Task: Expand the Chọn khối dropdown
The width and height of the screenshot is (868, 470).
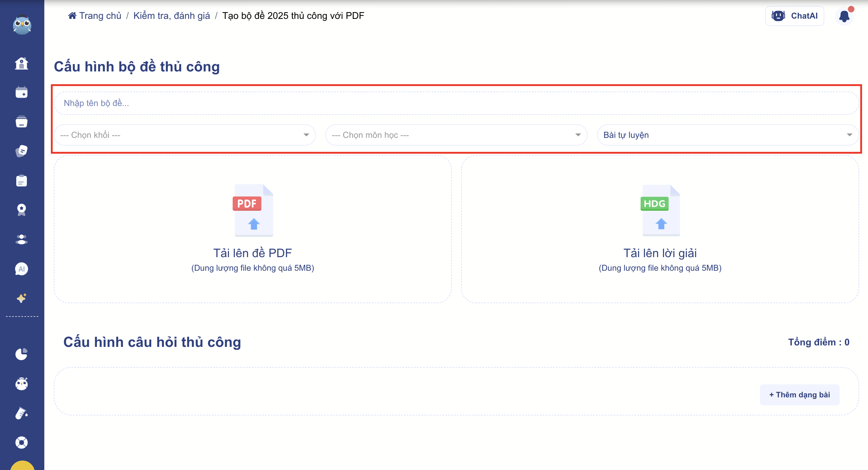Action: (184, 135)
